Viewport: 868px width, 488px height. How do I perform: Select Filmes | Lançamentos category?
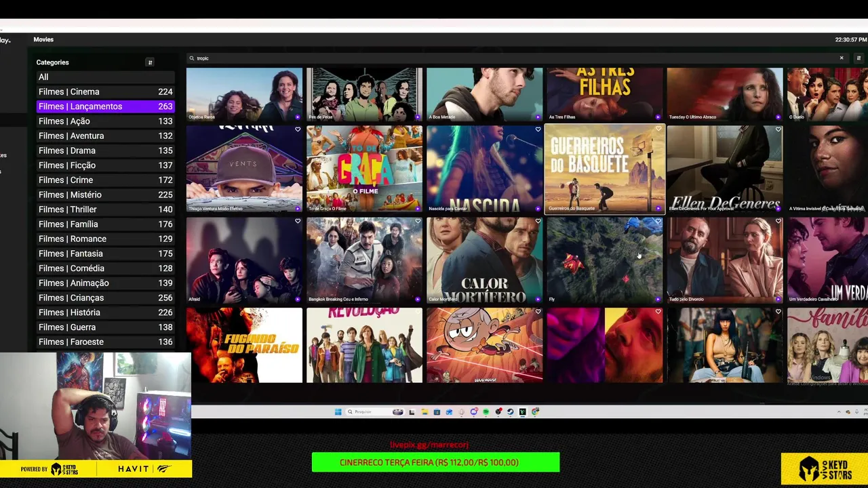coord(106,106)
